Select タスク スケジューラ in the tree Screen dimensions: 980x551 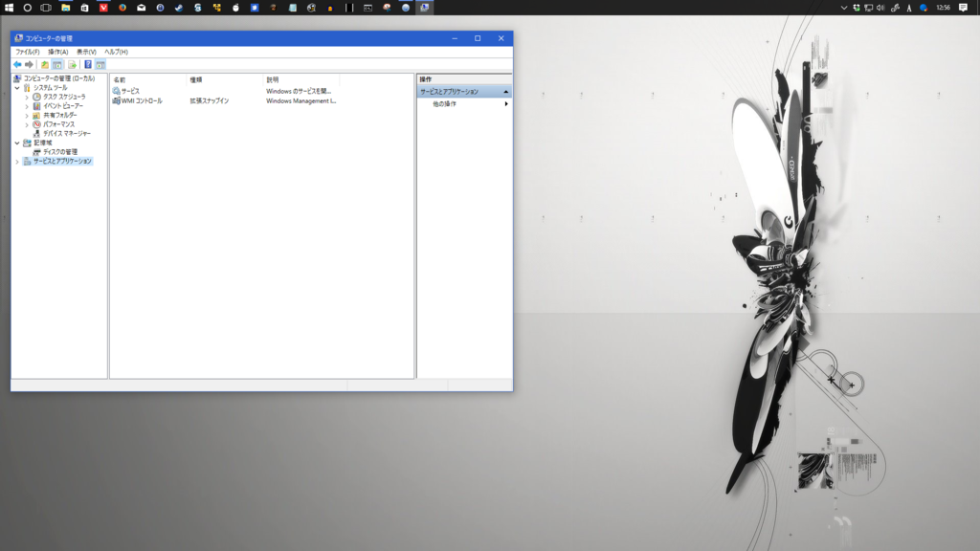click(64, 98)
